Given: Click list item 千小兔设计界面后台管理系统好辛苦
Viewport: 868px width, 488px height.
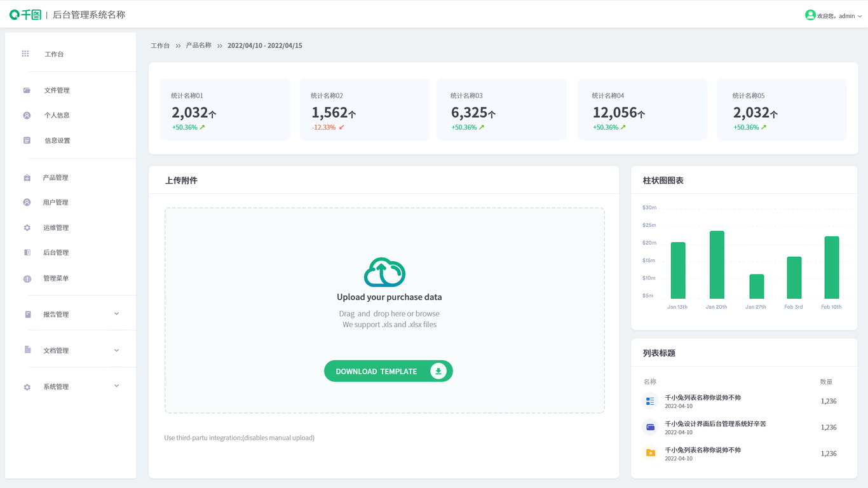Looking at the screenshot, I should (715, 424).
